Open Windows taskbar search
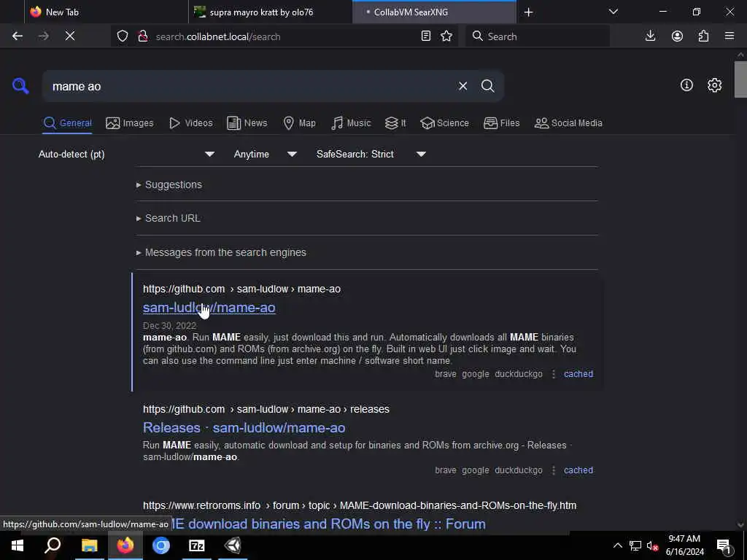This screenshot has height=560, width=747. 53,545
